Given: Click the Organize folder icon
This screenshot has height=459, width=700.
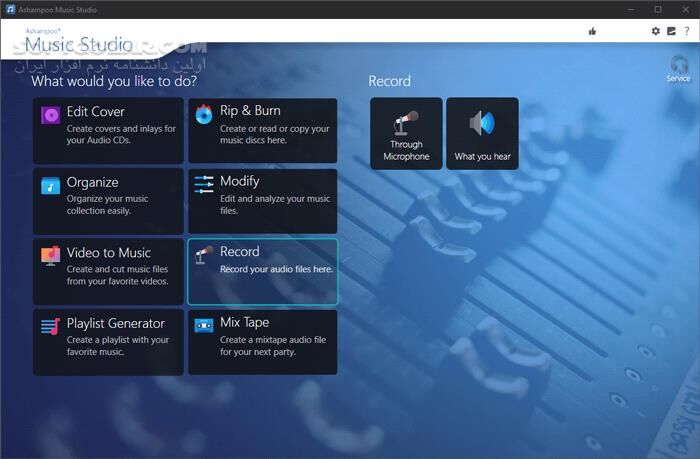Looking at the screenshot, I should coord(51,186).
